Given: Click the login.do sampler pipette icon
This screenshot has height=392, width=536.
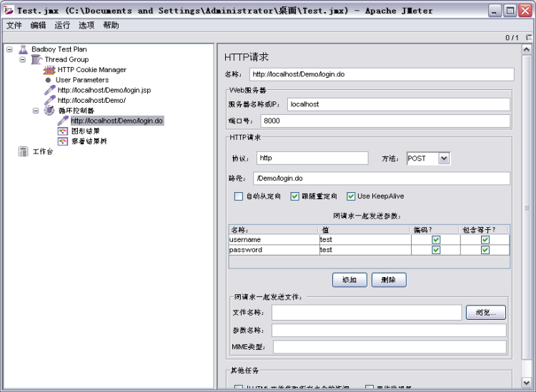Looking at the screenshot, I should 63,121.
